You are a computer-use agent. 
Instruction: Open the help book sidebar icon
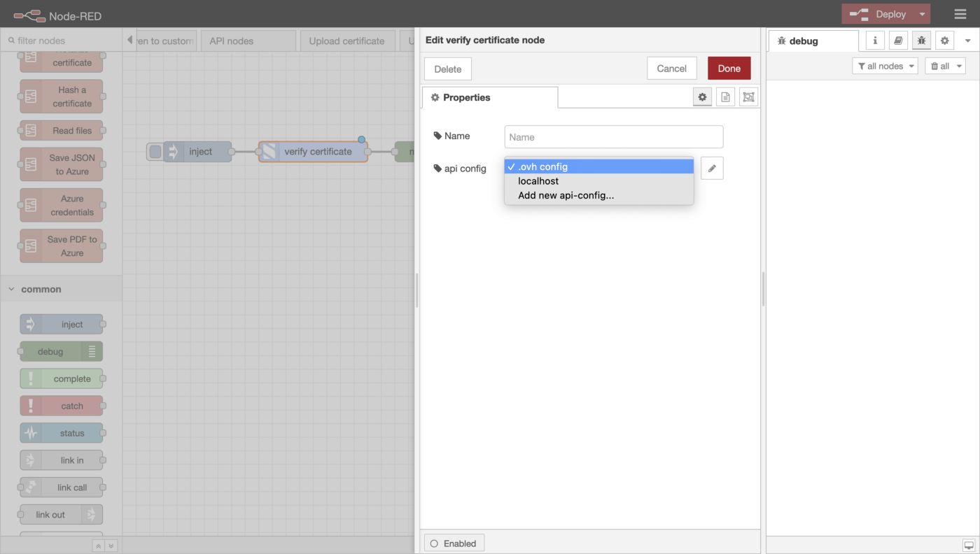click(x=898, y=41)
